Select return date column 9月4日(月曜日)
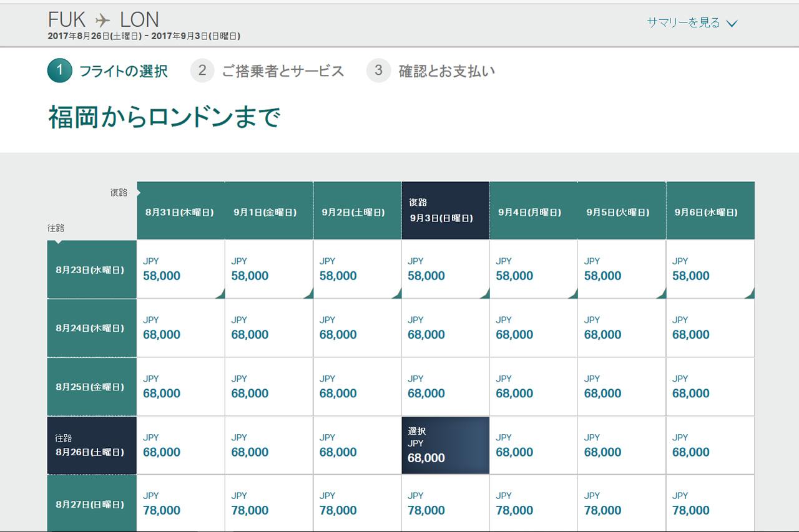This screenshot has height=532, width=799. click(534, 211)
